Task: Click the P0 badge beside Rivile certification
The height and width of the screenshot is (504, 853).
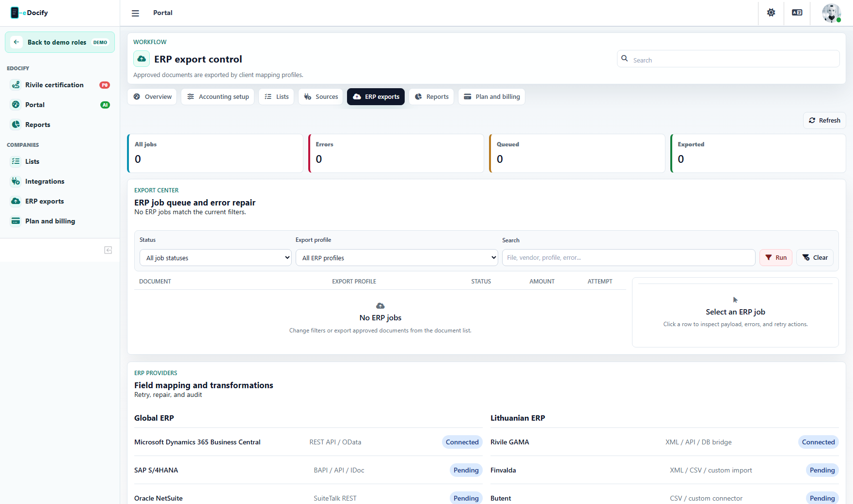Action: 105,85
